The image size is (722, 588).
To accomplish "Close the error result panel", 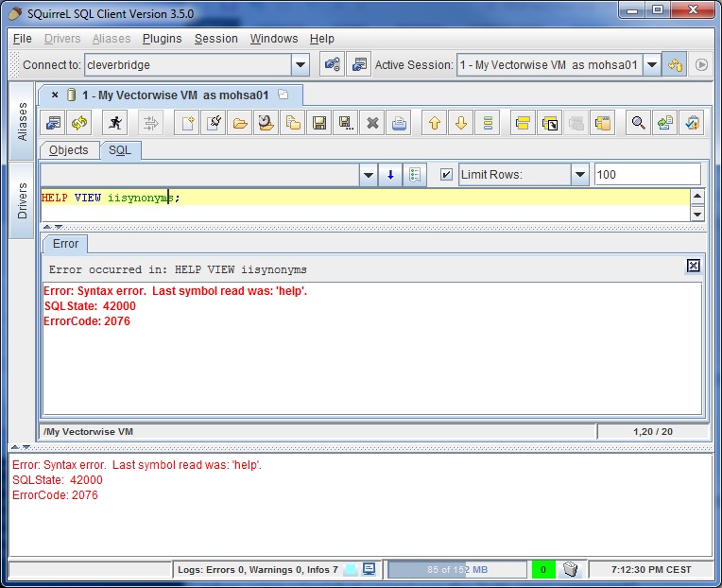I will point(693,266).
